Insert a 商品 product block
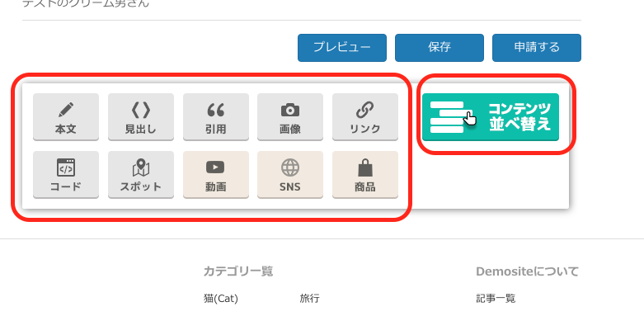644x316 pixels. click(x=365, y=175)
